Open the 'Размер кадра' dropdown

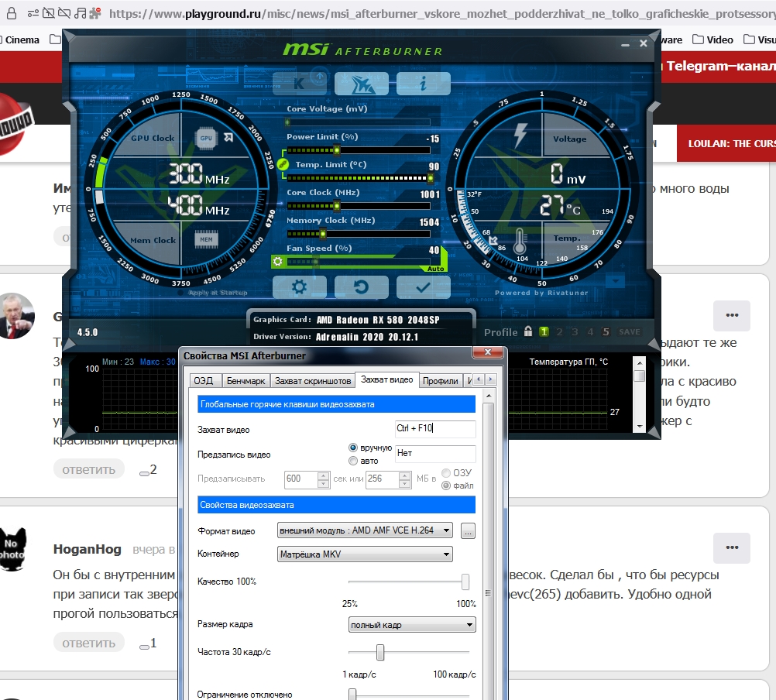click(412, 625)
